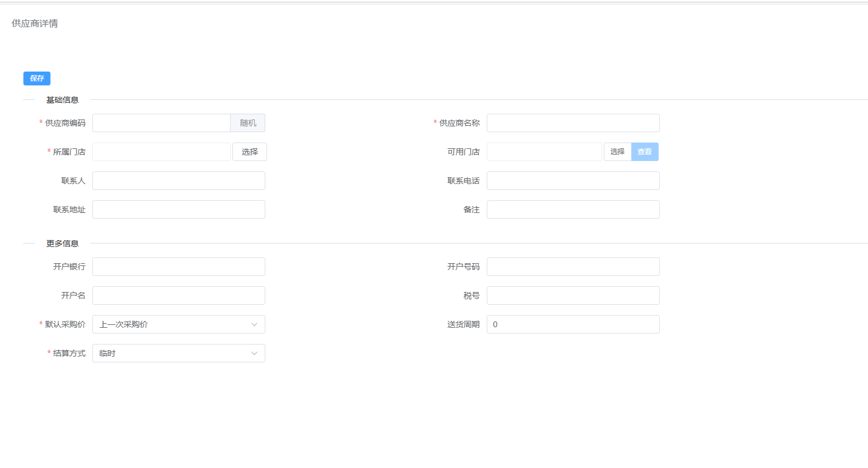
Task: Click the 查看 button for 可用门店
Action: click(645, 152)
